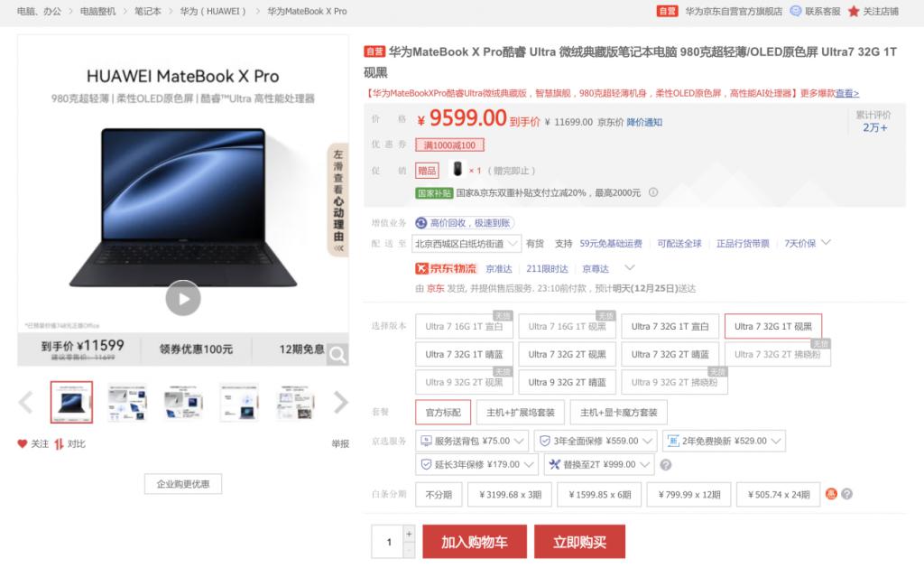Image resolution: width=924 pixels, height=568 pixels.
Task: Click the 降价通知 link
Action: click(644, 122)
